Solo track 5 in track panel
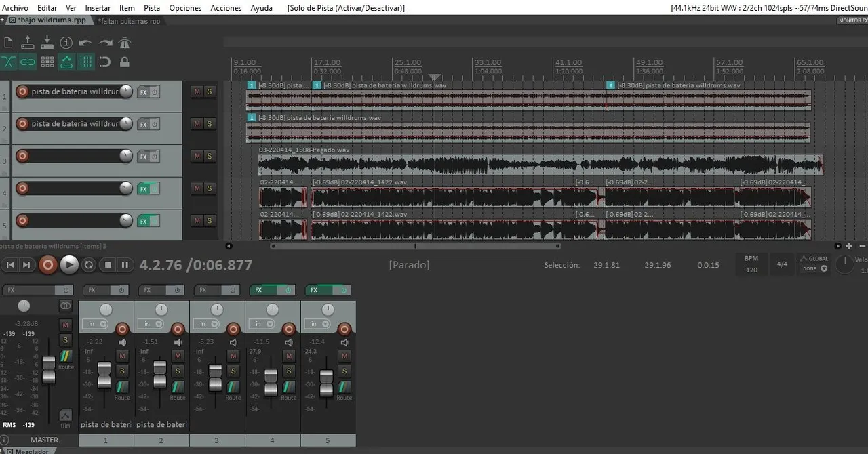This screenshot has width=868, height=454. [x=209, y=220]
